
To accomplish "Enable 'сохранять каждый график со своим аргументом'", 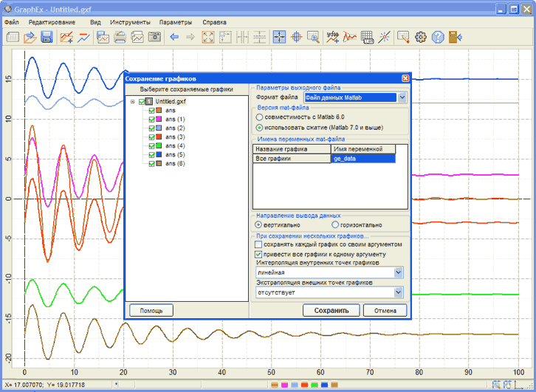I will coord(258,244).
